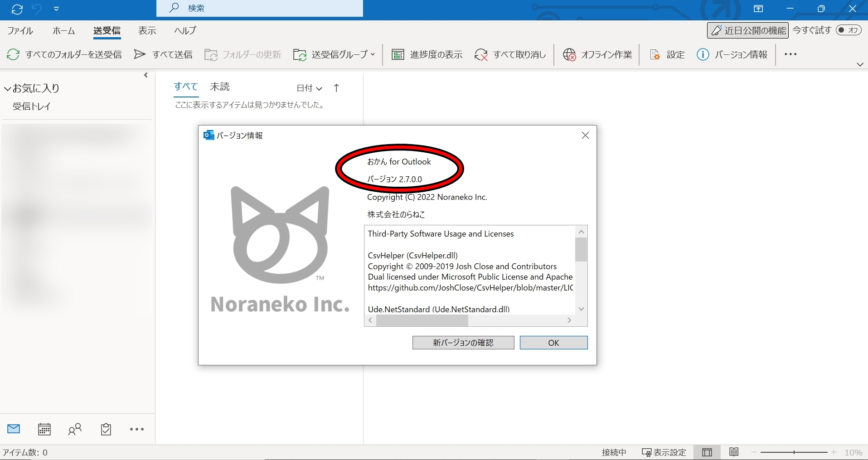Click the CsvHelper GitHub license URL
Viewport: 868px width, 460px height.
pos(470,288)
